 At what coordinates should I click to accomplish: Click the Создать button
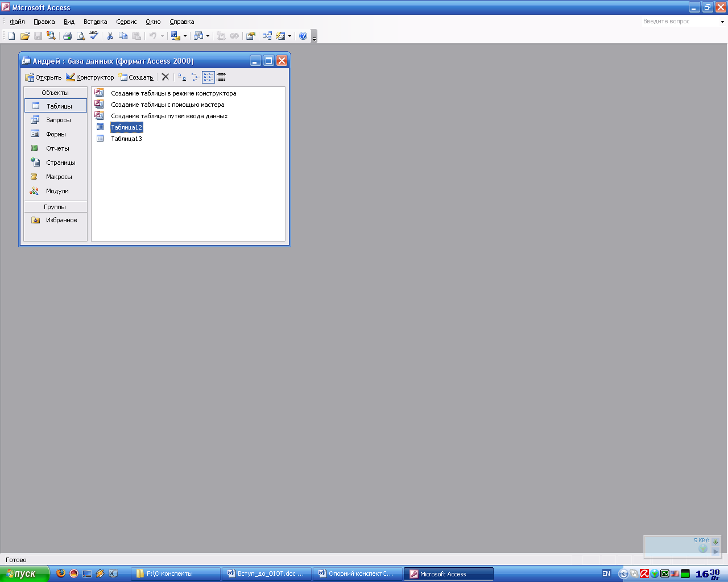136,77
